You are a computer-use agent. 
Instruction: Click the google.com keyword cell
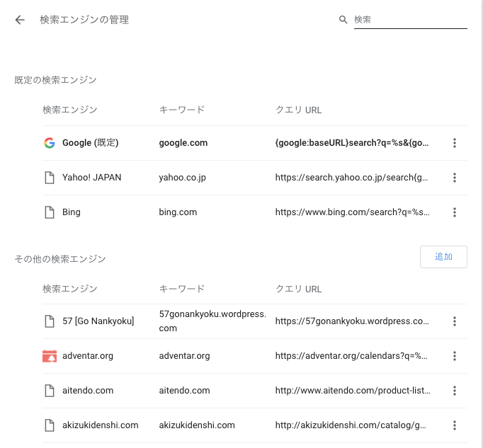pos(183,143)
